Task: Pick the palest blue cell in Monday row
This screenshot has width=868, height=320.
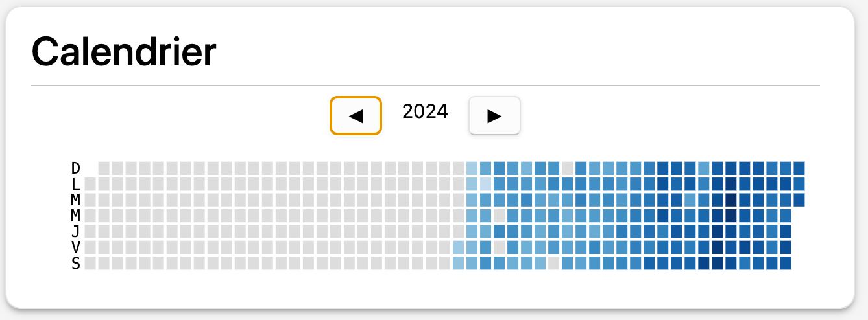Action: (485, 184)
